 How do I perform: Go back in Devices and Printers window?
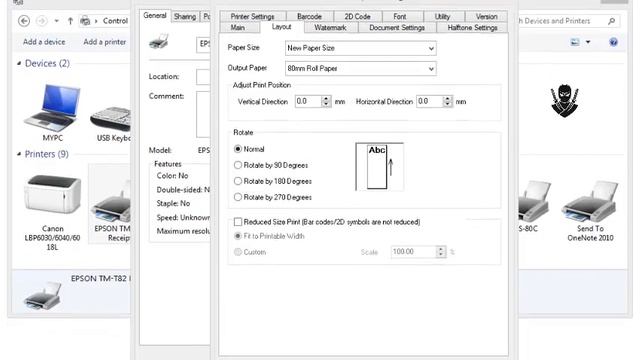(x=24, y=21)
